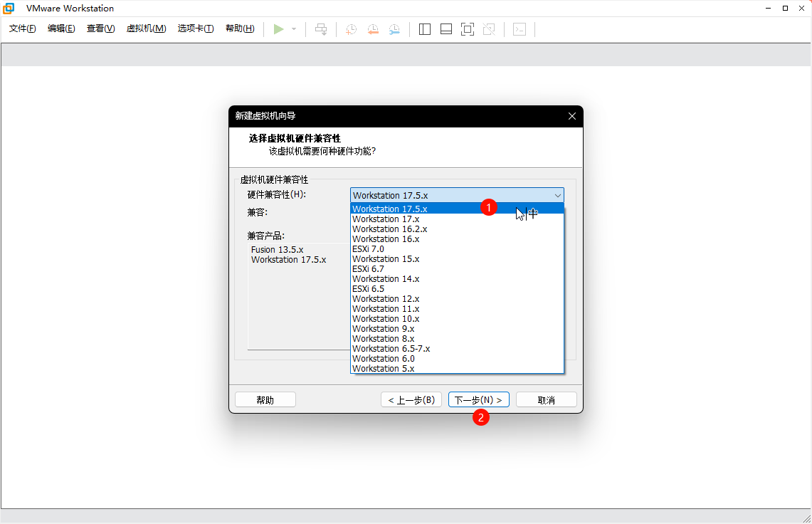Open the 帮助(H) menu
This screenshot has width=812, height=524.
click(240, 28)
